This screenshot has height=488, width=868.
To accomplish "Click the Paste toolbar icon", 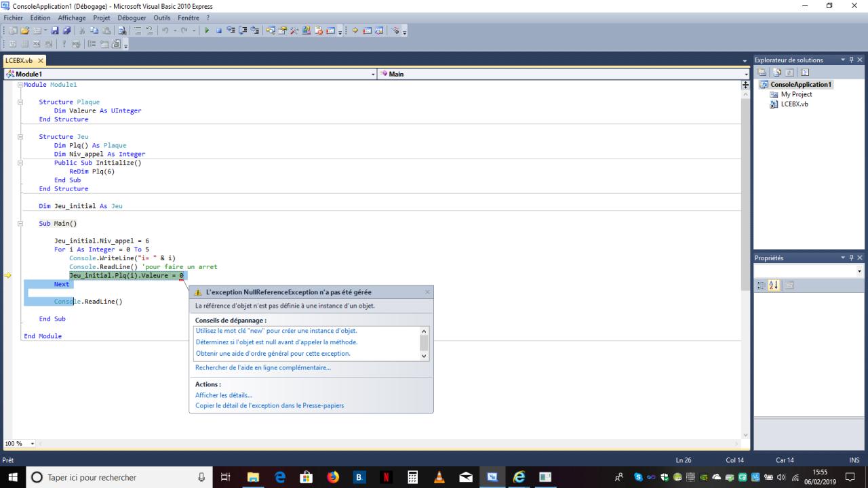I will tap(105, 30).
